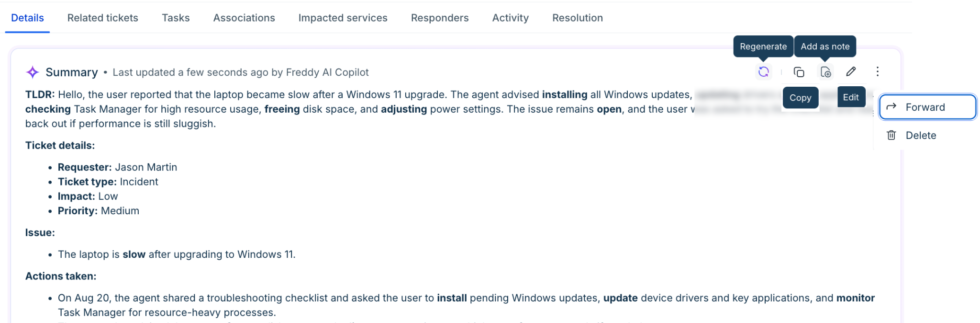The width and height of the screenshot is (980, 323).
Task: Click the Regenerate summary icon
Action: pos(764,72)
